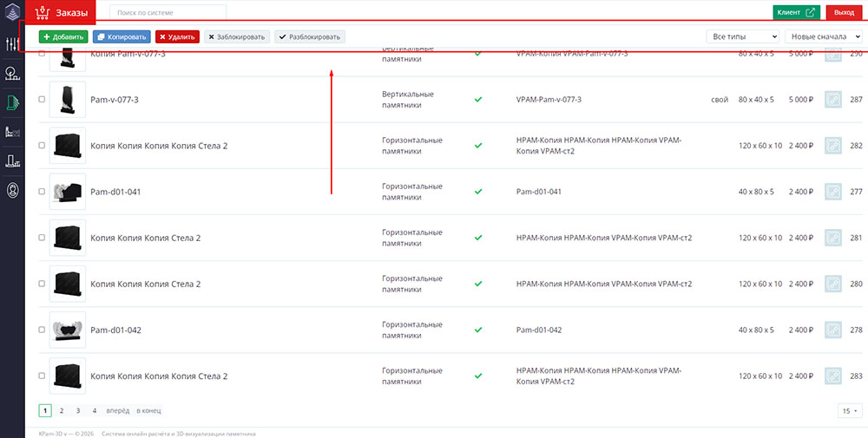Click the link icon for Pam-v-077-3 row
Viewport: 868px width, 438px height.
click(832, 100)
